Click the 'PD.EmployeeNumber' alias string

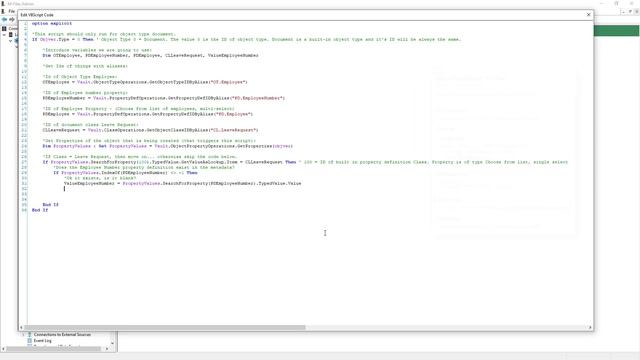258,98
